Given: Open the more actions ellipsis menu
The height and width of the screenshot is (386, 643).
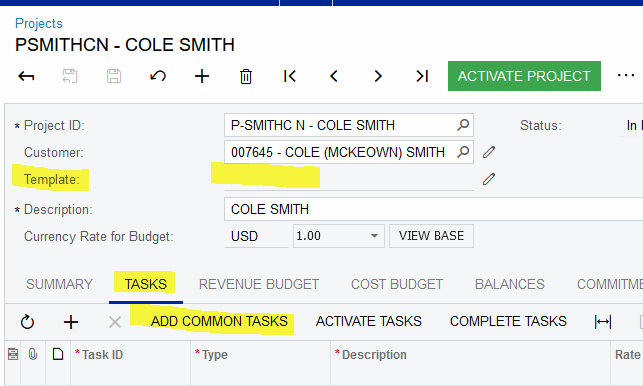Looking at the screenshot, I should click(626, 75).
